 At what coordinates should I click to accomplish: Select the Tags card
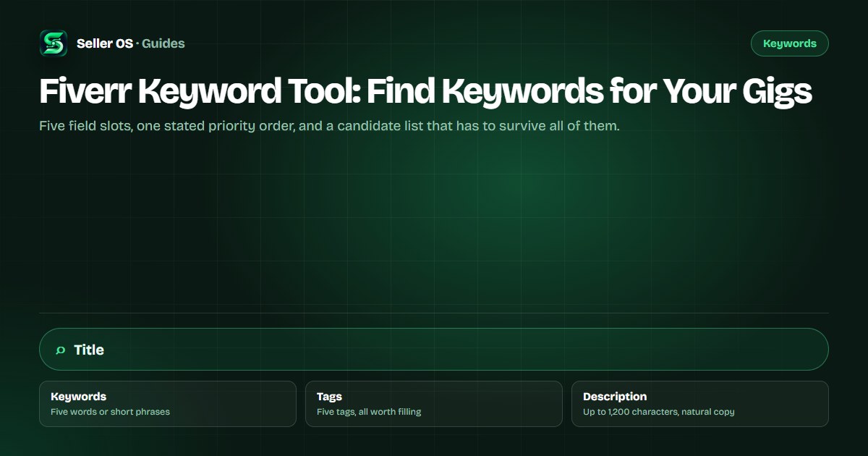tap(434, 404)
